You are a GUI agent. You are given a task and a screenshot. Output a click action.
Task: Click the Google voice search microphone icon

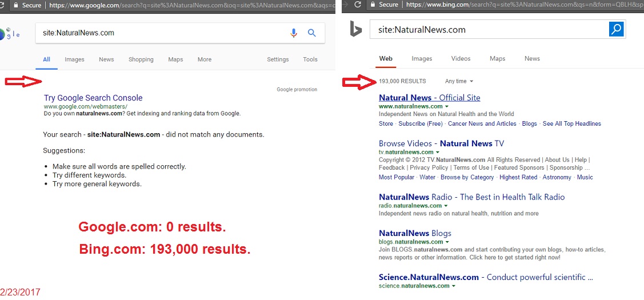click(293, 33)
